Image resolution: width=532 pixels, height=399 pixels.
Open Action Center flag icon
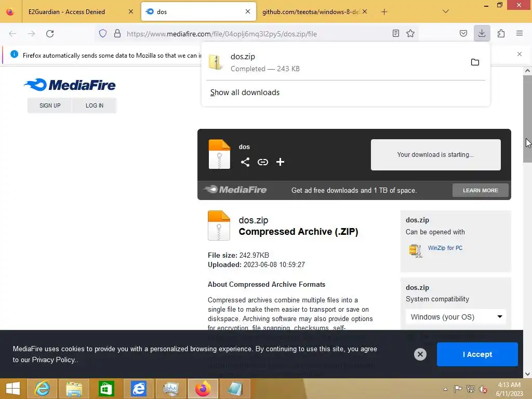458,389
